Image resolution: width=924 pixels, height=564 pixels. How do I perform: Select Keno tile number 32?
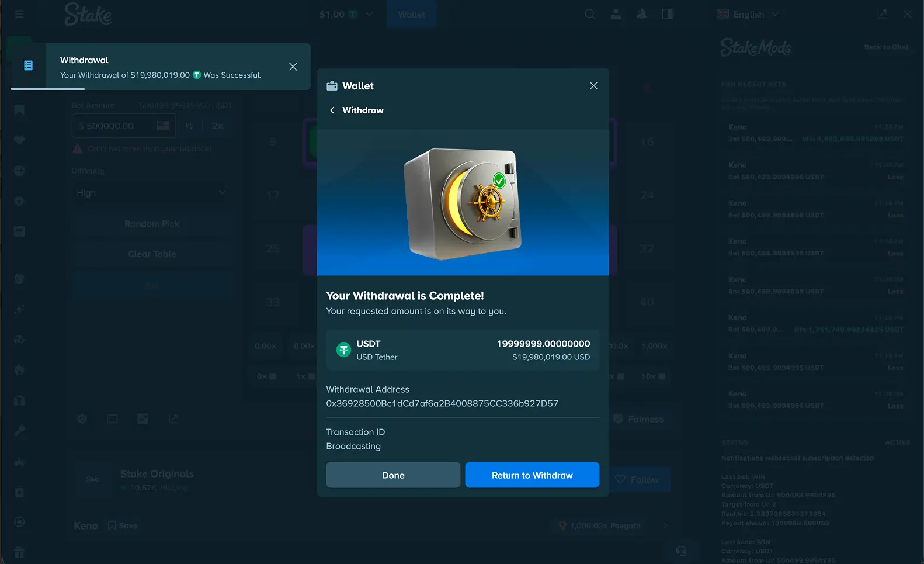647,249
